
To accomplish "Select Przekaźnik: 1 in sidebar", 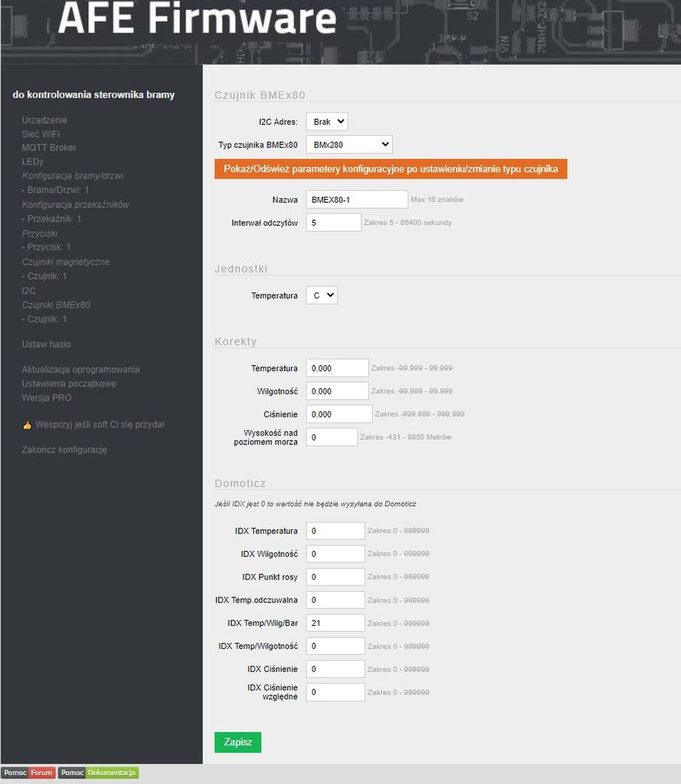I will pos(54,219).
